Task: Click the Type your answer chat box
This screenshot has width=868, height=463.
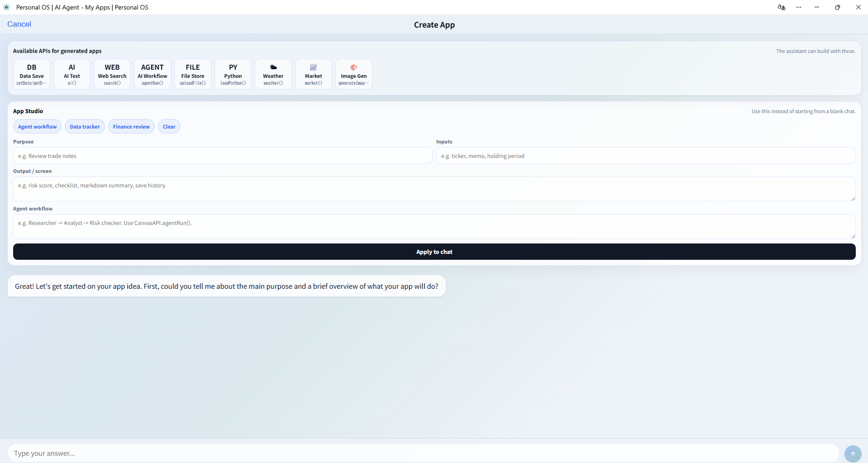Action: (423, 453)
